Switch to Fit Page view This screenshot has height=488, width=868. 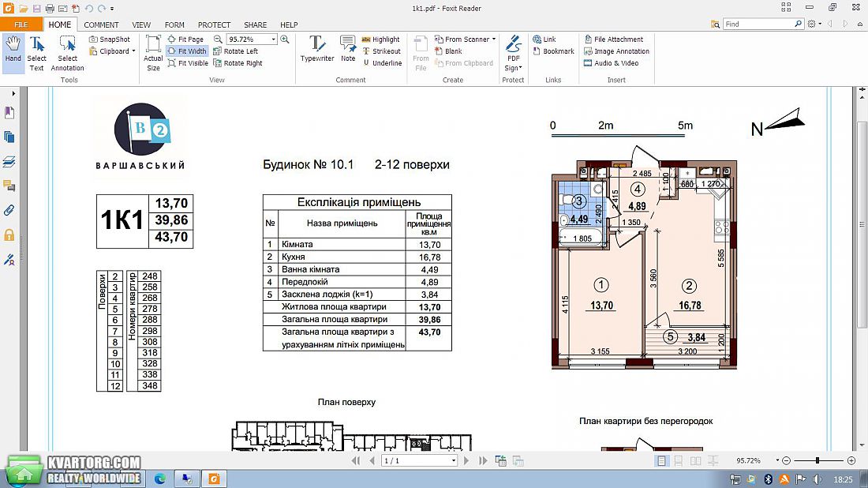(x=185, y=39)
